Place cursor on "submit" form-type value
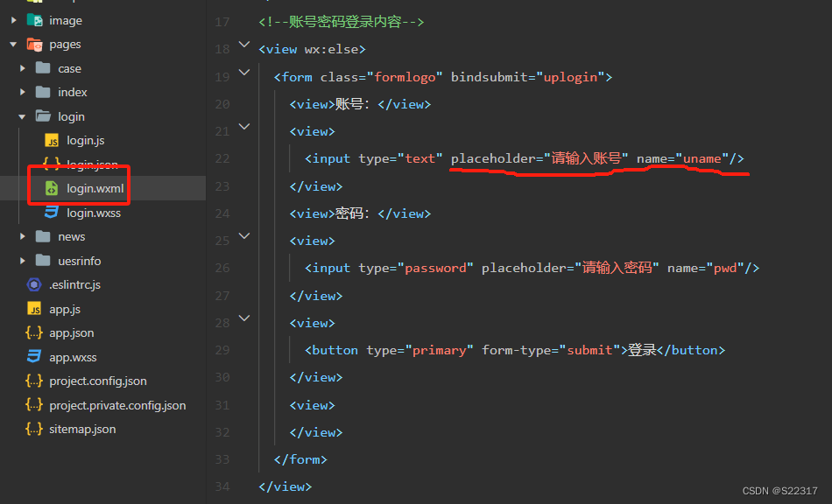This screenshot has width=832, height=504. tap(589, 350)
